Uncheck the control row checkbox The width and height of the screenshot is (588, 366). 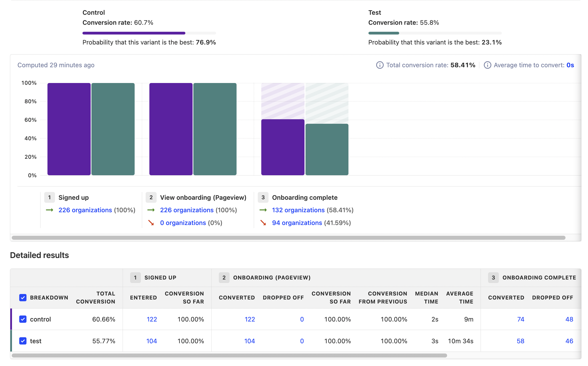coord(23,319)
